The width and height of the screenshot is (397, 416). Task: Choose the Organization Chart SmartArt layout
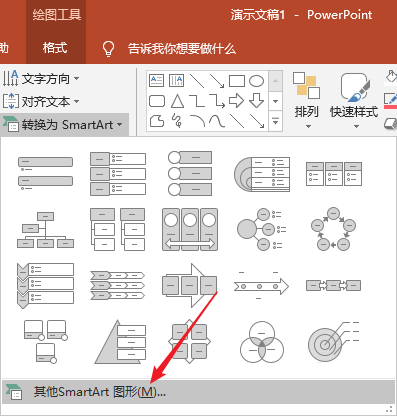[x=45, y=230]
